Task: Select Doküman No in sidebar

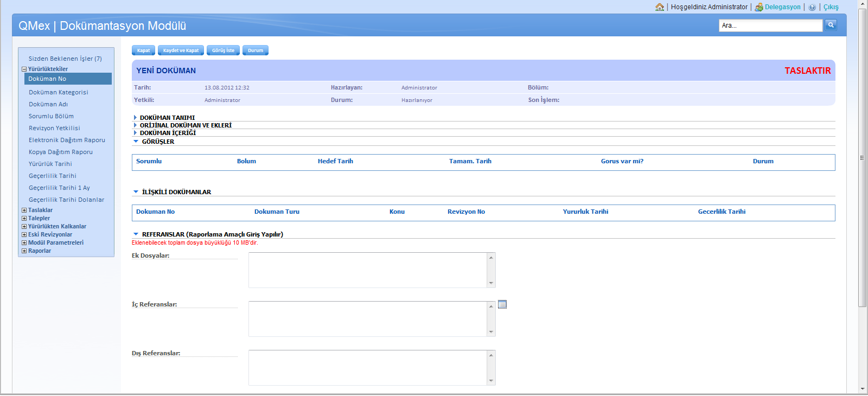Action: pyautogui.click(x=68, y=79)
